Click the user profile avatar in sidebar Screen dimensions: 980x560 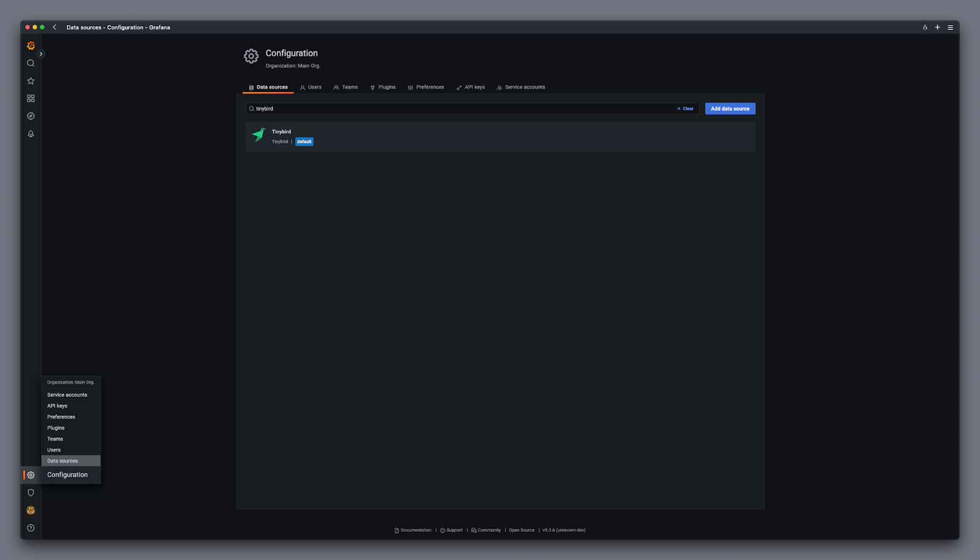coord(31,510)
